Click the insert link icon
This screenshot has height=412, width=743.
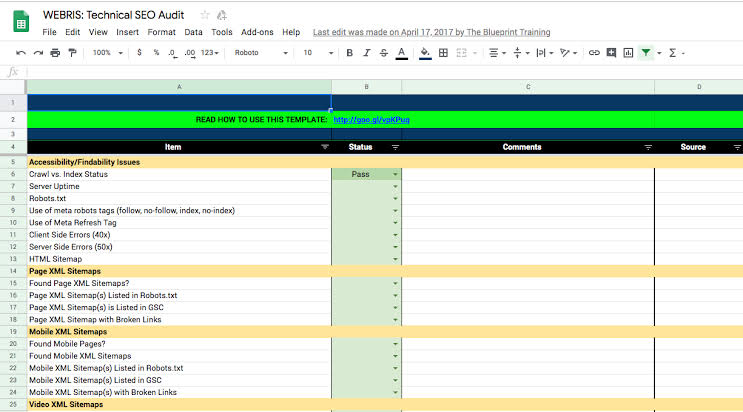(594, 53)
